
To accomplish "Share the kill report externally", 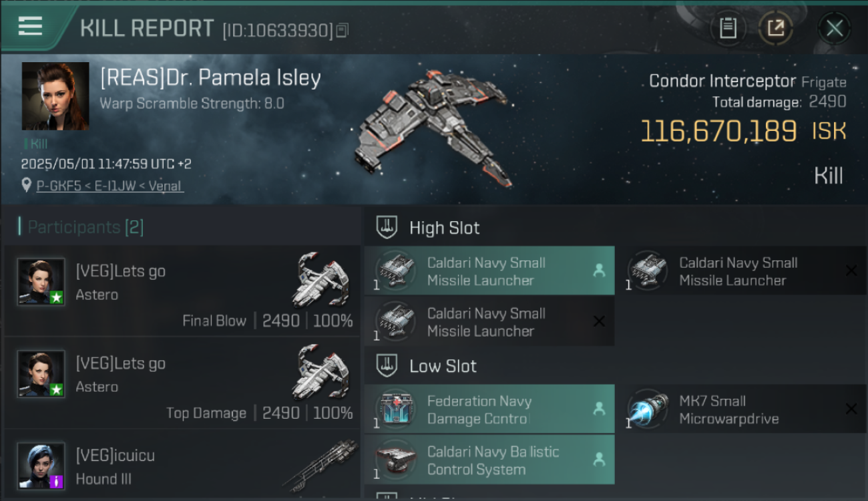I will [x=775, y=28].
